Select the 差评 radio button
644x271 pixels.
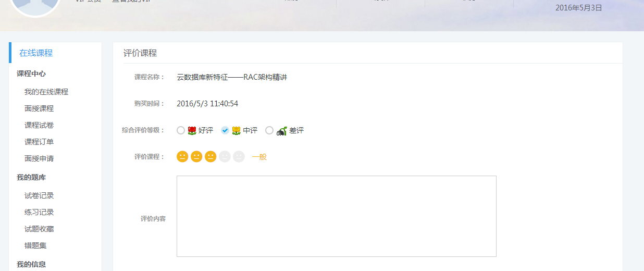click(x=269, y=130)
